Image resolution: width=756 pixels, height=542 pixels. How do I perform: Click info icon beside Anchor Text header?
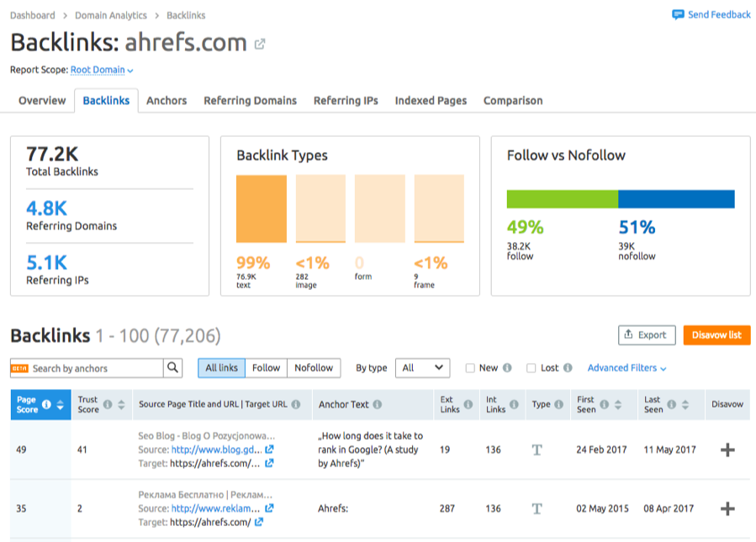377,404
